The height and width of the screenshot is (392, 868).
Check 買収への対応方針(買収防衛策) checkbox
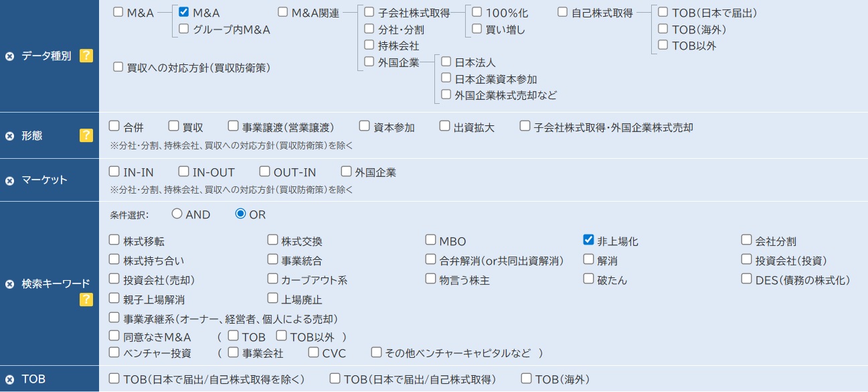pos(118,67)
